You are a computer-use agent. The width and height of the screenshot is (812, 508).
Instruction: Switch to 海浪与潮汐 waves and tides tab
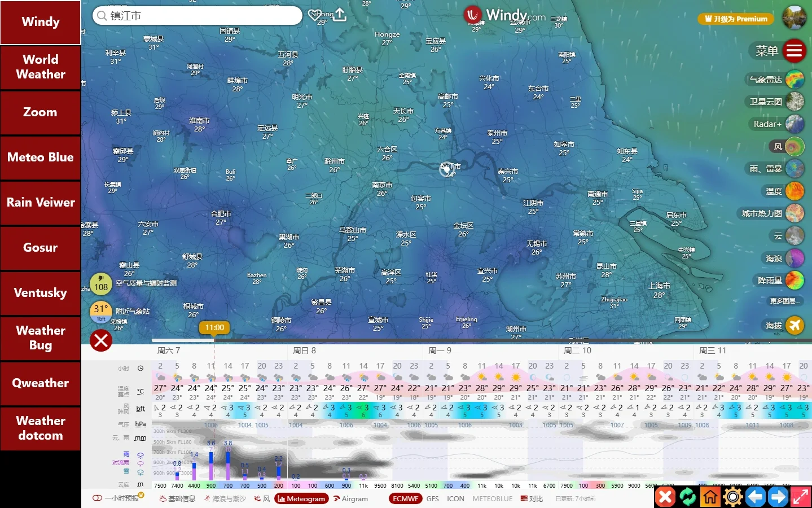click(225, 499)
